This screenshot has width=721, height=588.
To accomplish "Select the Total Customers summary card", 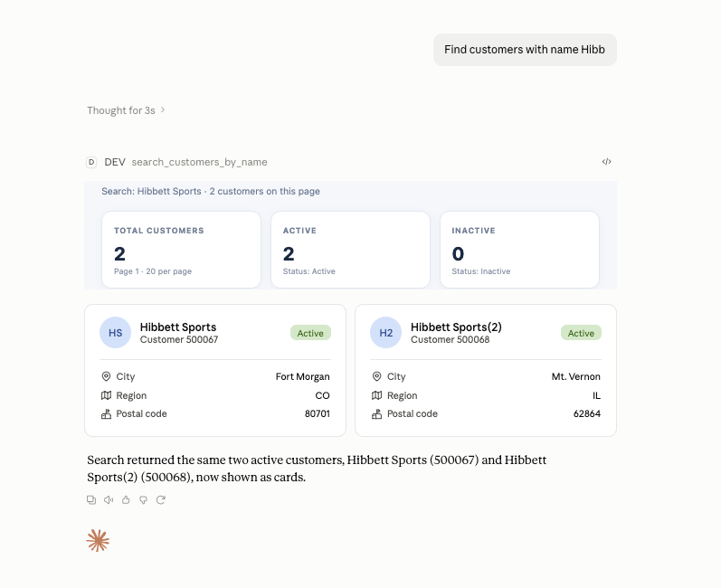I will click(x=181, y=250).
